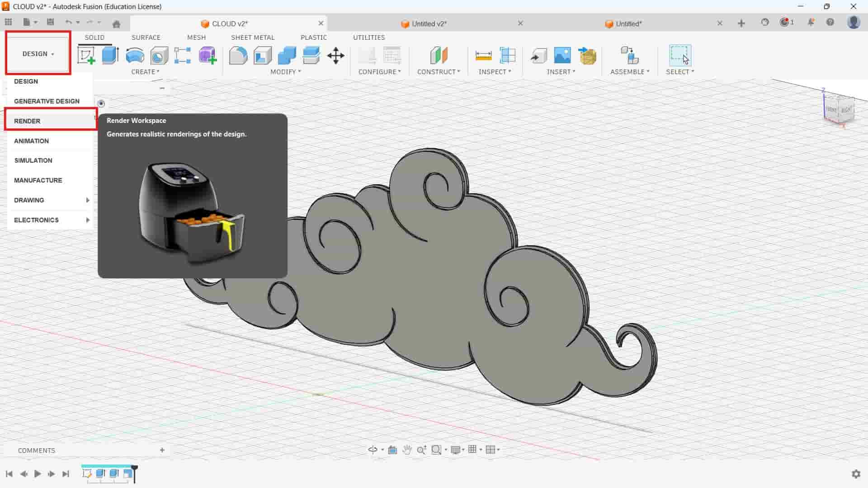Switch to the SURFACE tab
This screenshot has height=488, width=868.
146,38
